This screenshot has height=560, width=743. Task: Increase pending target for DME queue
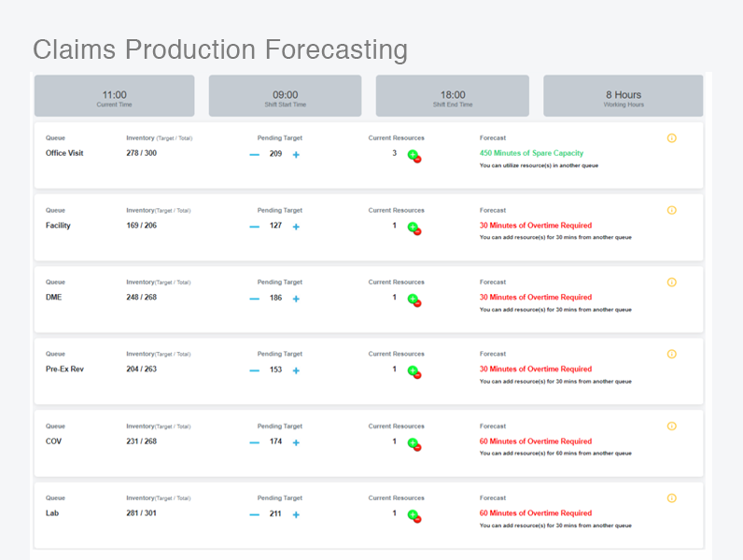point(296,299)
